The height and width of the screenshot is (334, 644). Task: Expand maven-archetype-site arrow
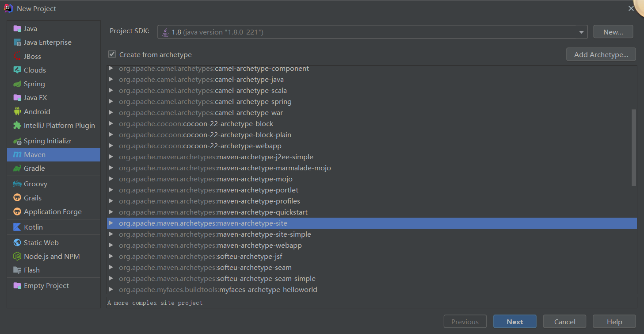pos(111,223)
